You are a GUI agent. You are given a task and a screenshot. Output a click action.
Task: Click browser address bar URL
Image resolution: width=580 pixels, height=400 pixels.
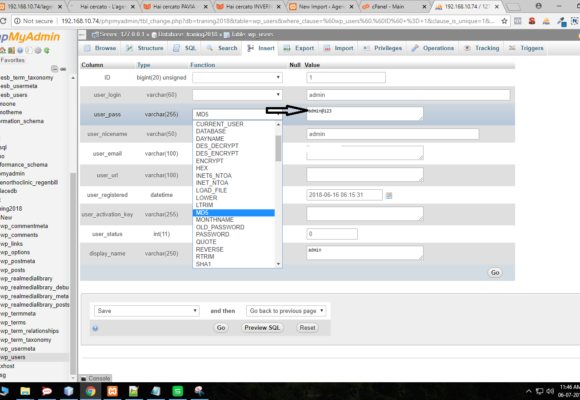(x=278, y=21)
